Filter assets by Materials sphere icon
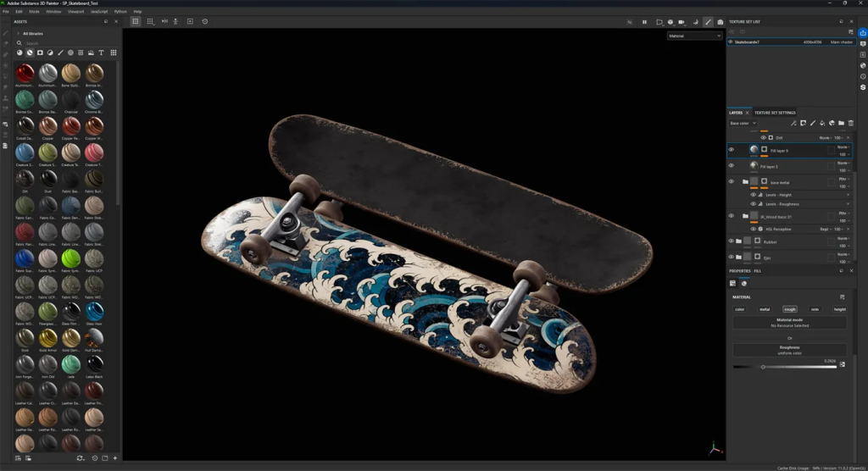Screen dimensions: 868x471 click(19, 53)
